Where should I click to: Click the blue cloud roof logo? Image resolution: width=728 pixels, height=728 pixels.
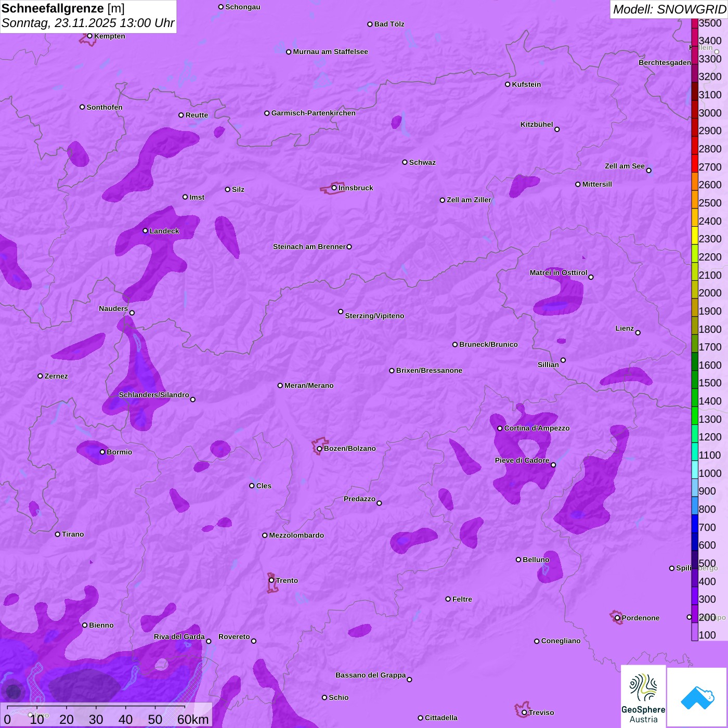click(697, 697)
